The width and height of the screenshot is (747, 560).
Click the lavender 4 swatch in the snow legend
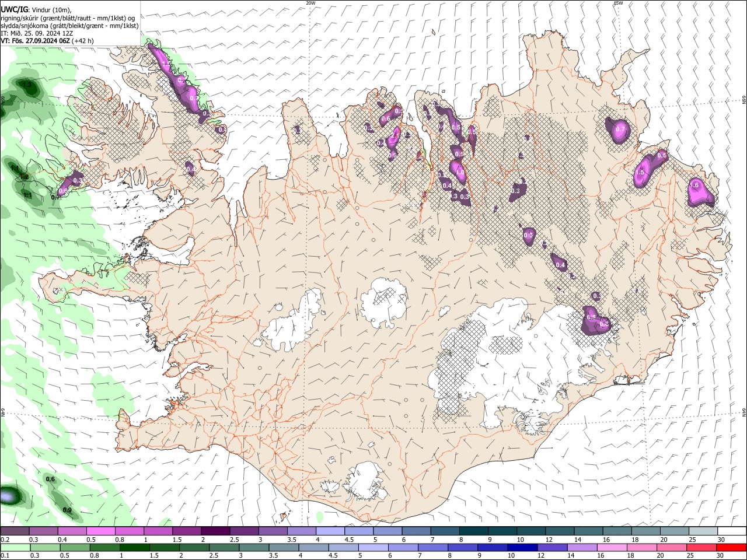click(x=330, y=531)
